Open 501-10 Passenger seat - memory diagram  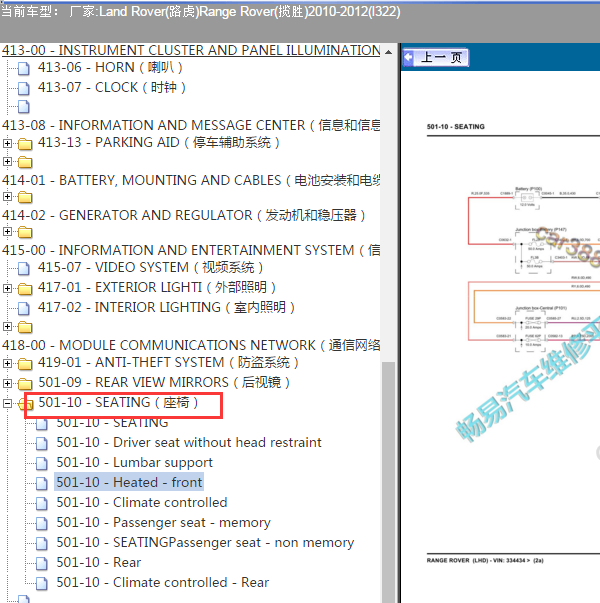tap(163, 523)
